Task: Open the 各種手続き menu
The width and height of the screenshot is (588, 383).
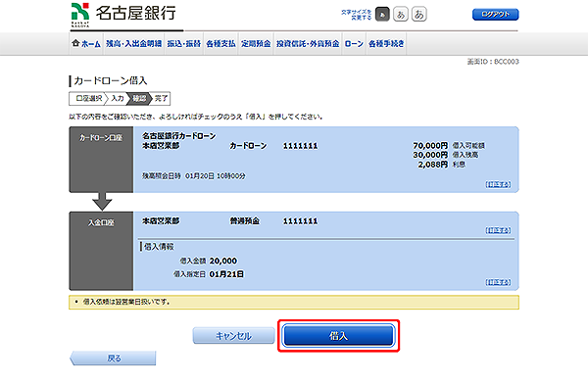Action: coord(386,44)
